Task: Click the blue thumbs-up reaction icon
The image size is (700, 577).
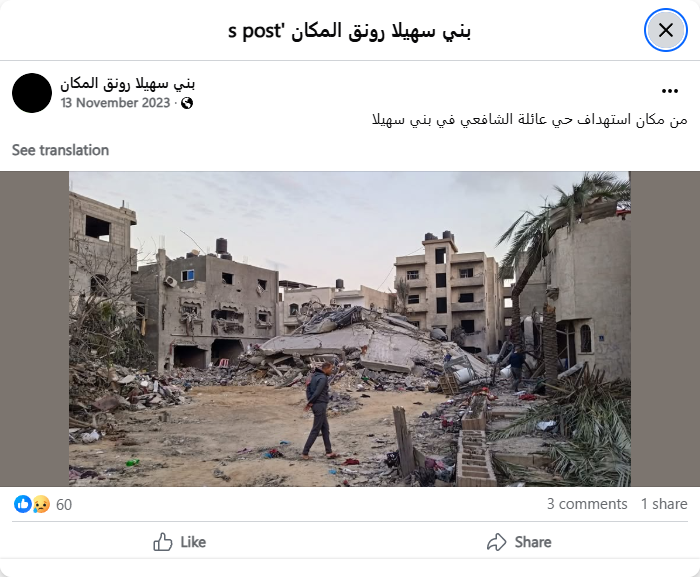Action: coord(23,504)
